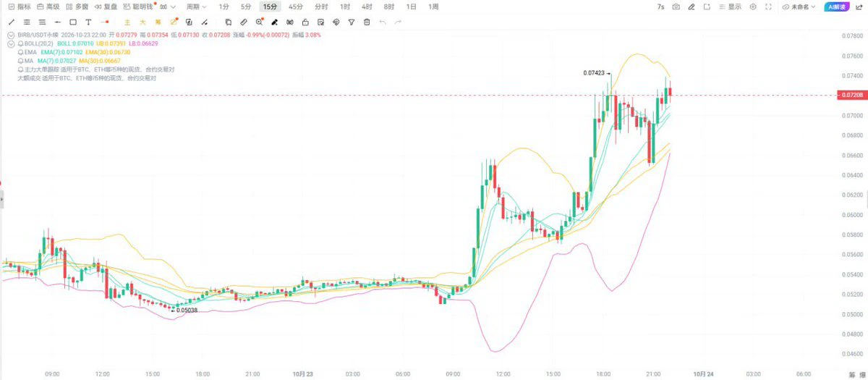Select the rectangle drawing tool

[x=73, y=22]
